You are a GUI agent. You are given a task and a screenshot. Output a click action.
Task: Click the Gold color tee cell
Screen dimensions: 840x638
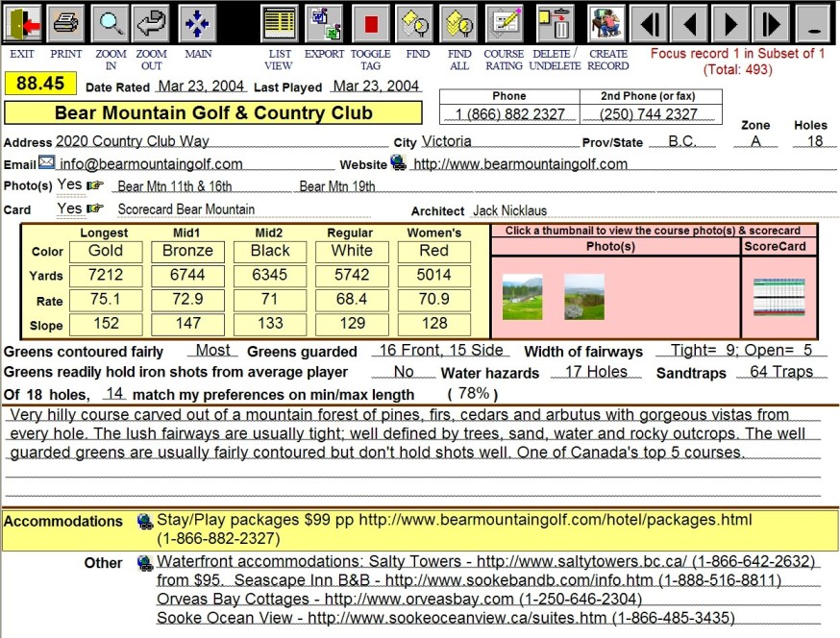click(x=106, y=251)
